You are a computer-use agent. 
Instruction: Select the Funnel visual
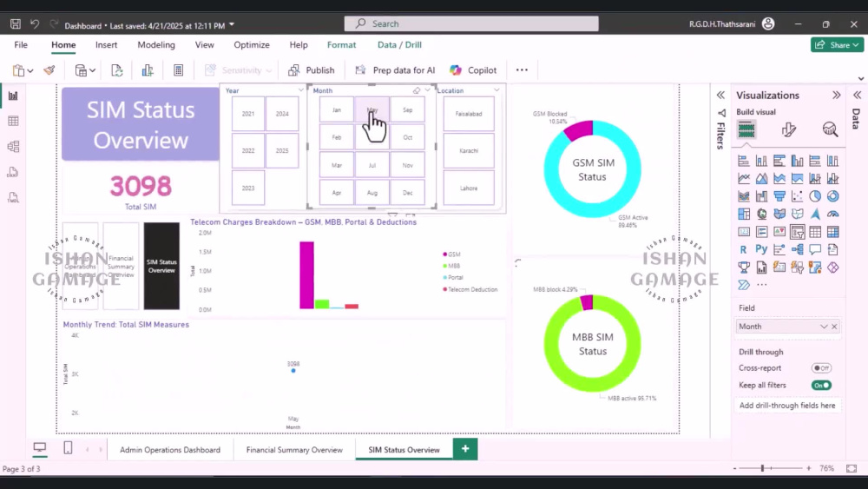(x=779, y=196)
